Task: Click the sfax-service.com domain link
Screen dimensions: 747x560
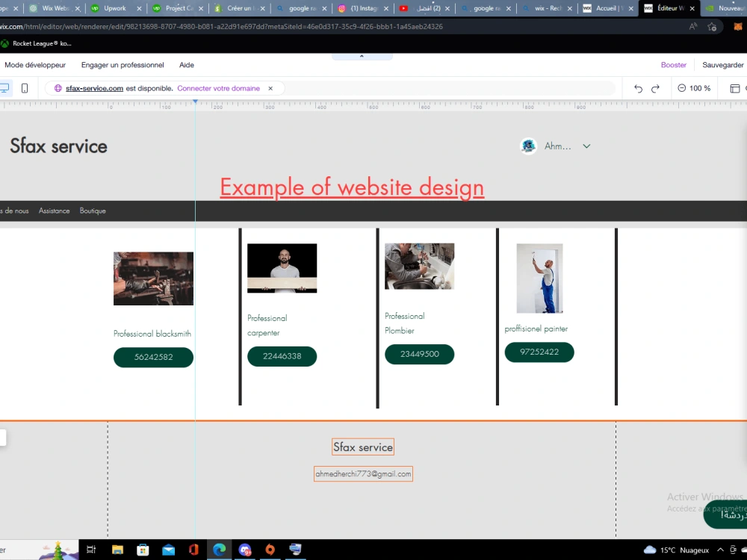Action: [x=94, y=88]
